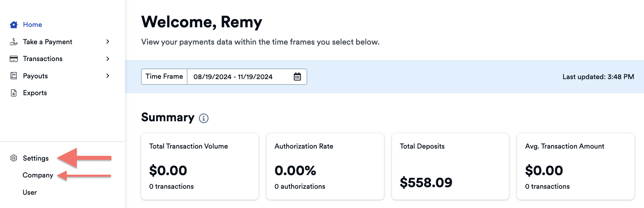
Task: Select the Total Transaction Volume card
Action: [200, 166]
